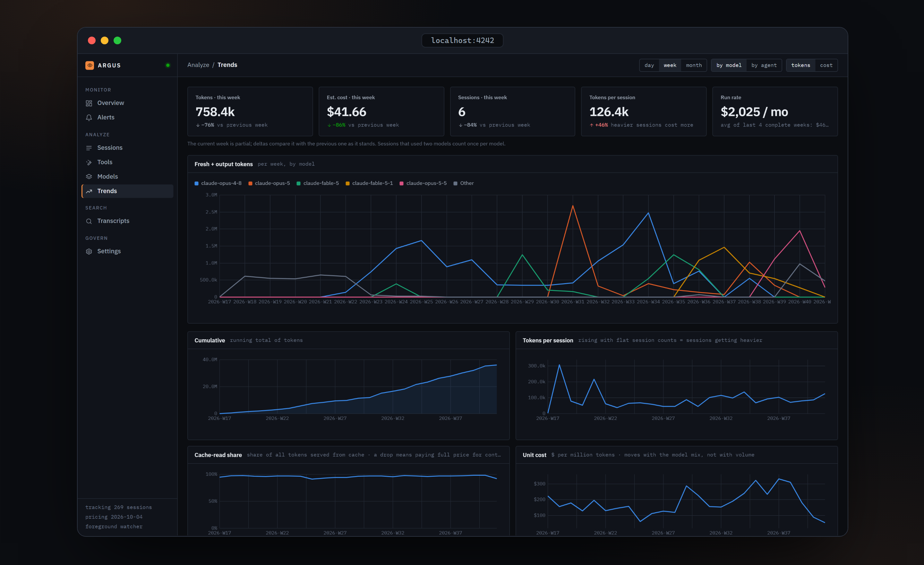
Task: Select Trends in the sidebar
Action: pyautogui.click(x=127, y=191)
